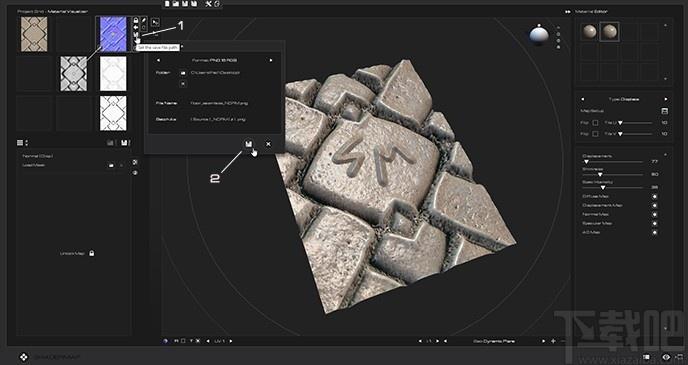
Task: Collapse the Material Editor panel with double arrow
Action: pyautogui.click(x=568, y=12)
